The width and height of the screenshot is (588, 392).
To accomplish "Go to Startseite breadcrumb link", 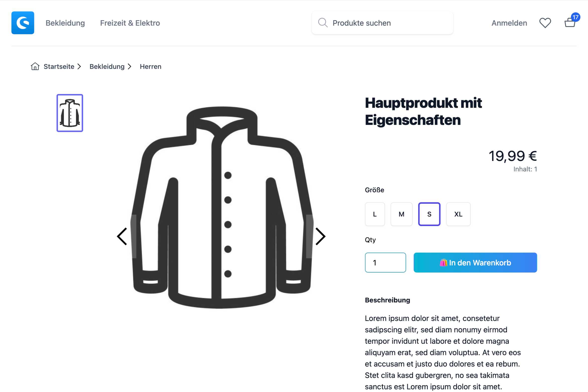I will (x=59, y=67).
